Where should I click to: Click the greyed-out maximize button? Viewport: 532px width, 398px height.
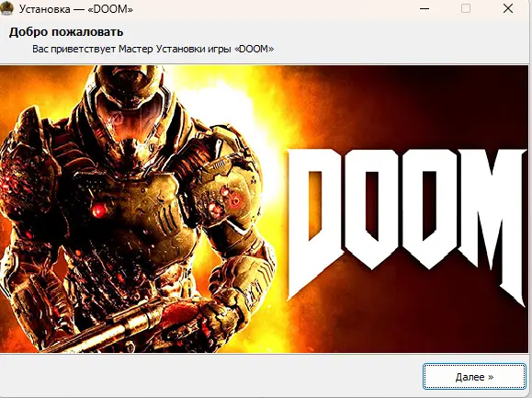[466, 8]
